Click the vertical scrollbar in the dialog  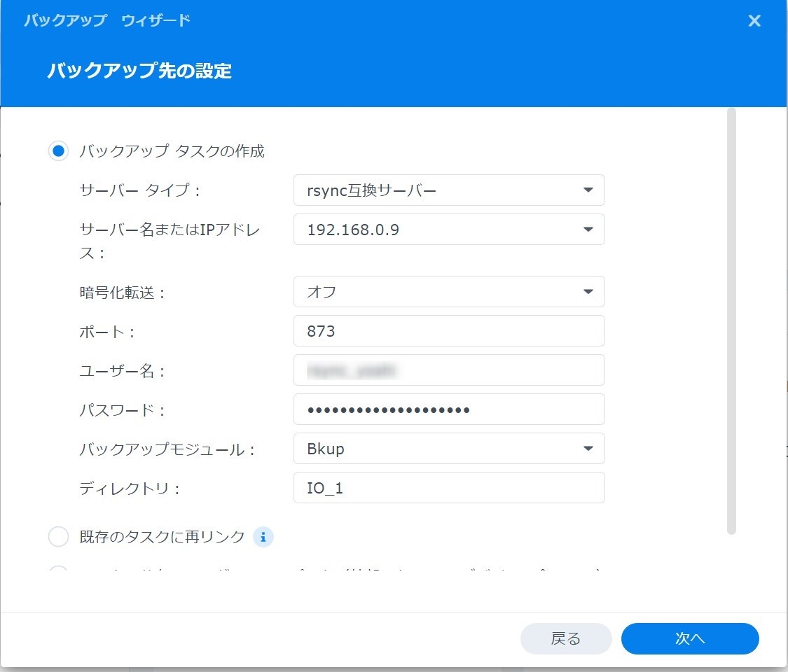tap(731, 321)
